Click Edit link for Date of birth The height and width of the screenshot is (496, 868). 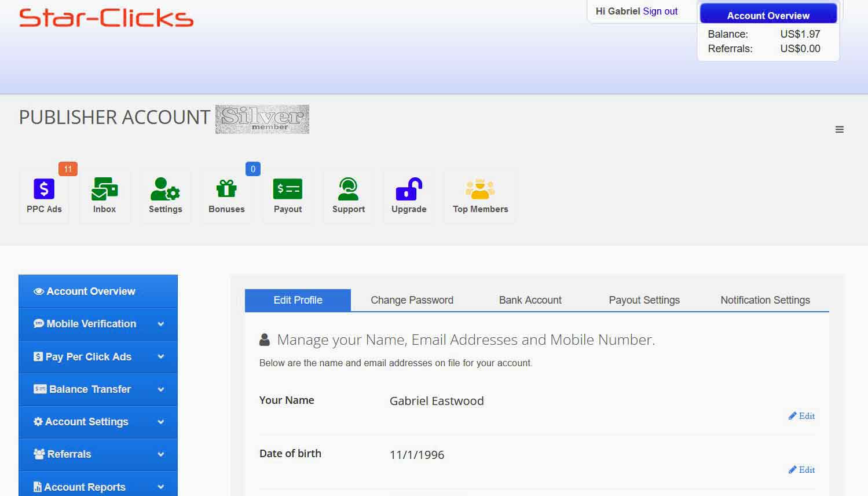coord(801,470)
